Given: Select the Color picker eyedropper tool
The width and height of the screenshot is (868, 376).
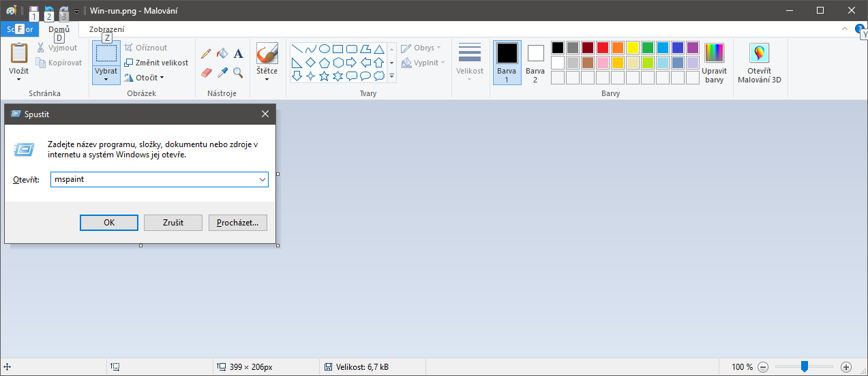Looking at the screenshot, I should tap(222, 72).
